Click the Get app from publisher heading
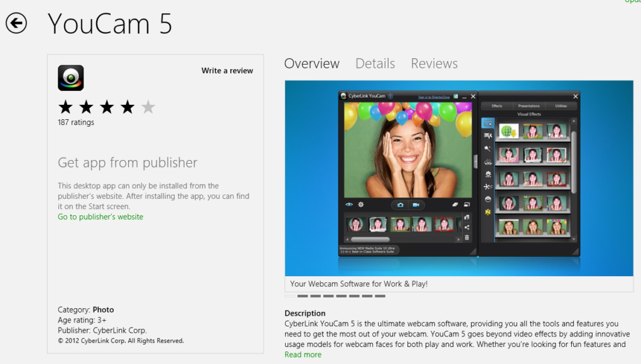Screen dimensions: 641x364 (x=127, y=163)
